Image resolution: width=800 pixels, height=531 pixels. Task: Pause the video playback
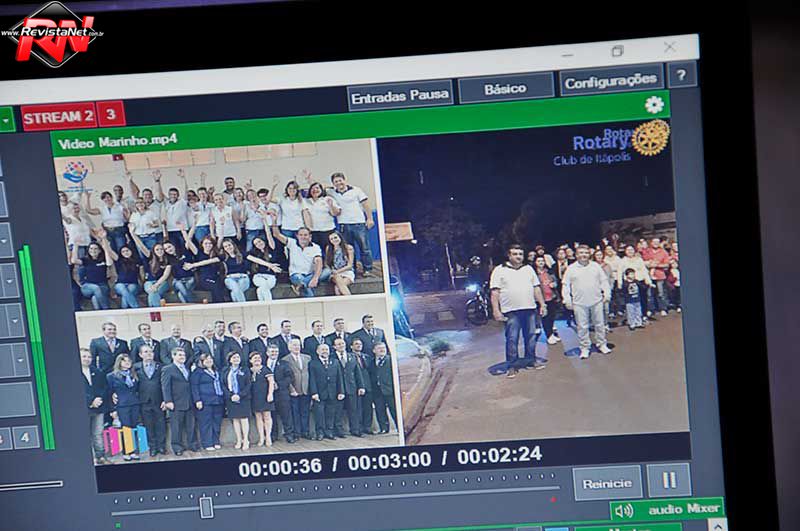pos(667,479)
